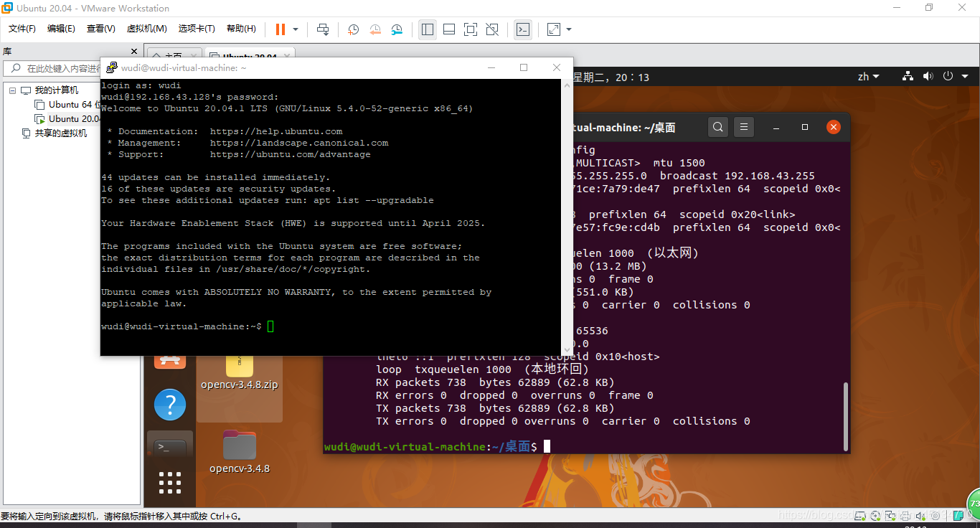Click the VMware pause virtual machine button
The height and width of the screenshot is (528, 980).
click(281, 29)
